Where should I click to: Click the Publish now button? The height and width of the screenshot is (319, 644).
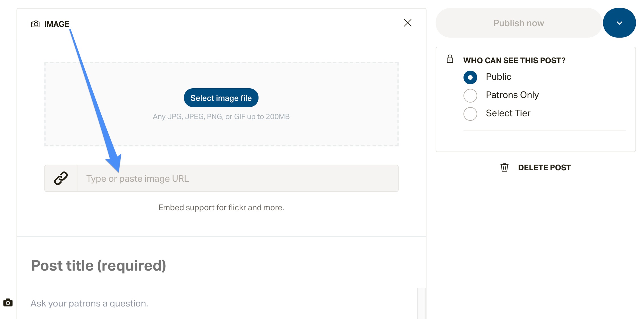519,23
